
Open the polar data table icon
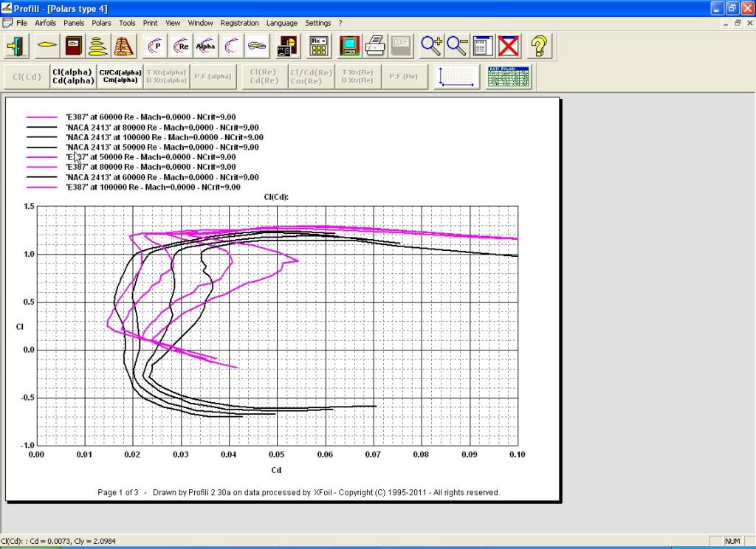click(509, 77)
